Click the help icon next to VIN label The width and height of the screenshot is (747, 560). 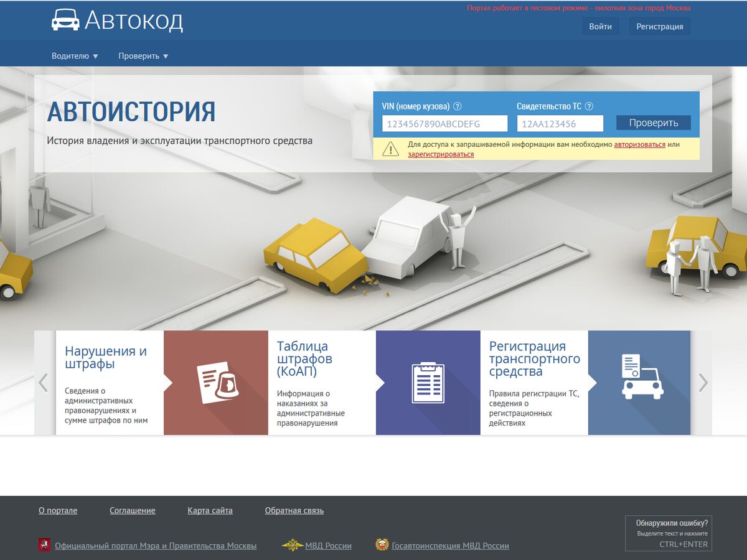[458, 106]
